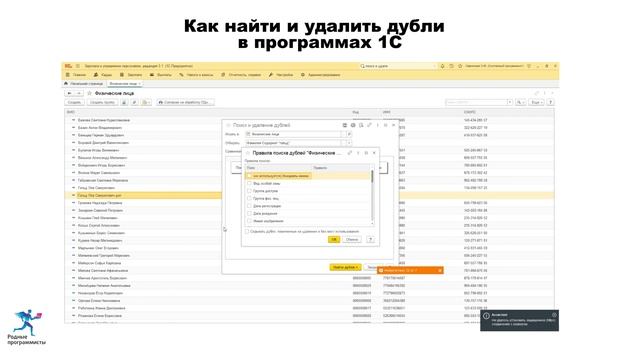640x360 pixels.
Task: Open the Настройка section menu
Action: pos(281,75)
